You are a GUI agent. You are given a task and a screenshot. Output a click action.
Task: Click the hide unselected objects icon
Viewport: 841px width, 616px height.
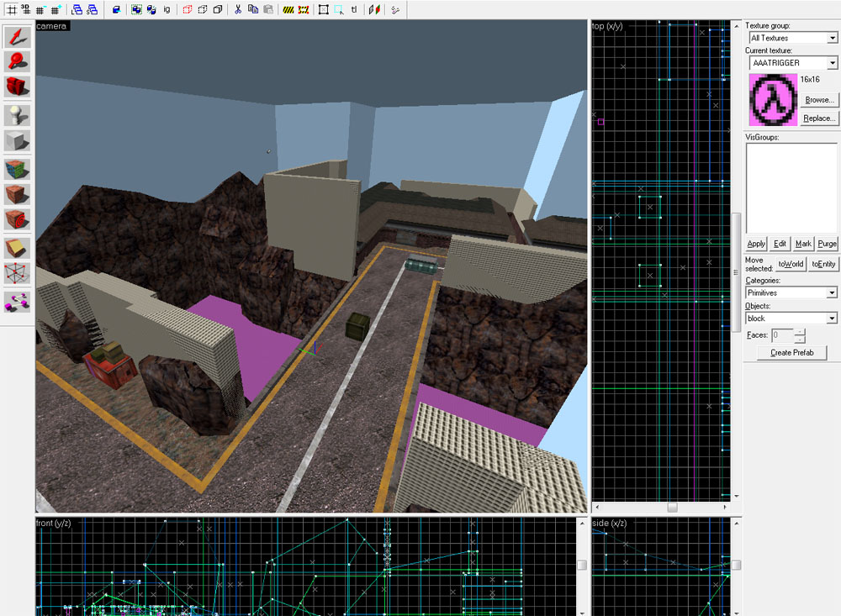(202, 9)
